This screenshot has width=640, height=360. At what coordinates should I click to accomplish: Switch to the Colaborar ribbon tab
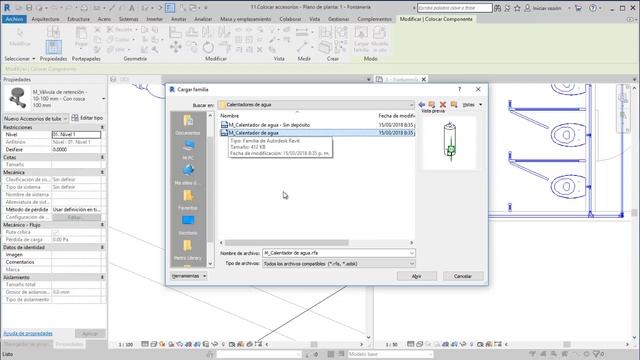tap(290, 19)
